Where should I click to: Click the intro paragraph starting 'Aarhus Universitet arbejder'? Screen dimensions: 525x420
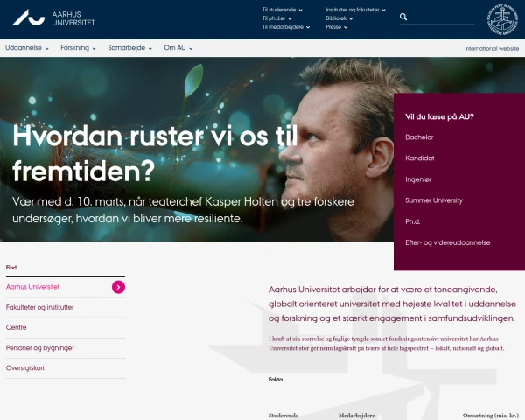(392, 304)
